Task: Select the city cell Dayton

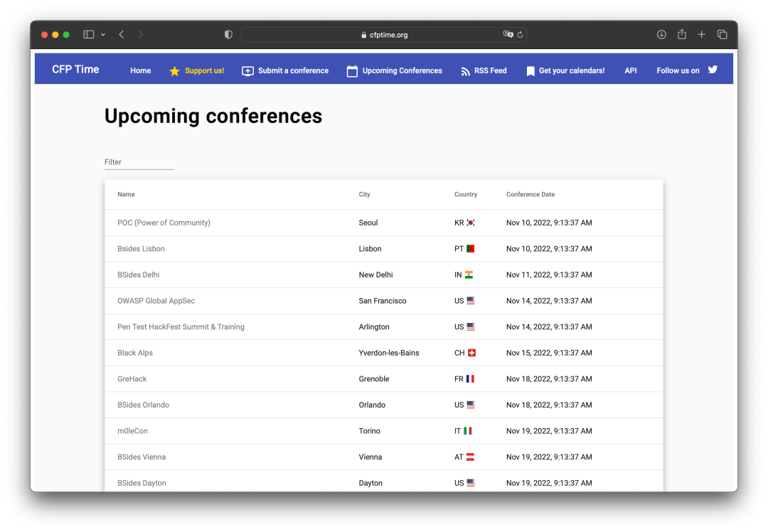Action: tap(370, 482)
